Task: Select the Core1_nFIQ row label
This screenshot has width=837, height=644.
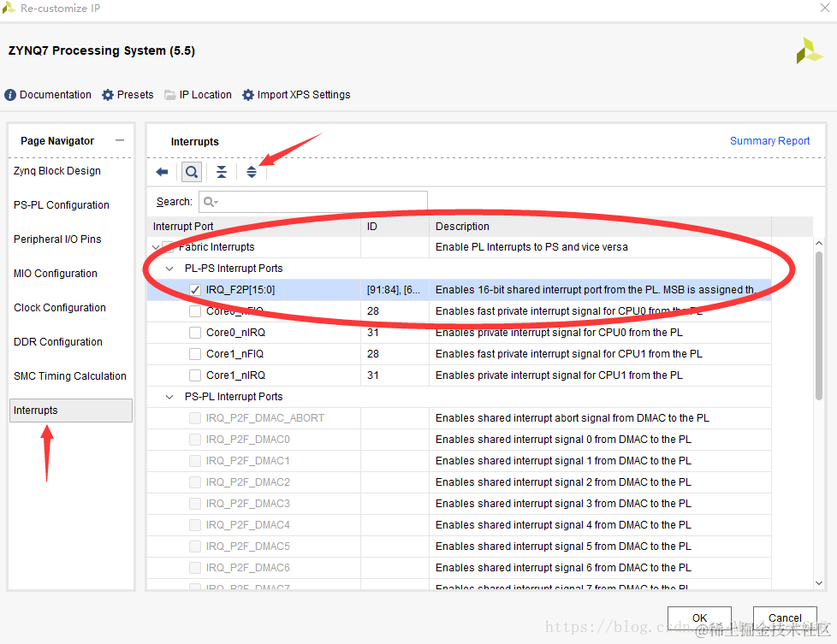Action: coord(234,354)
